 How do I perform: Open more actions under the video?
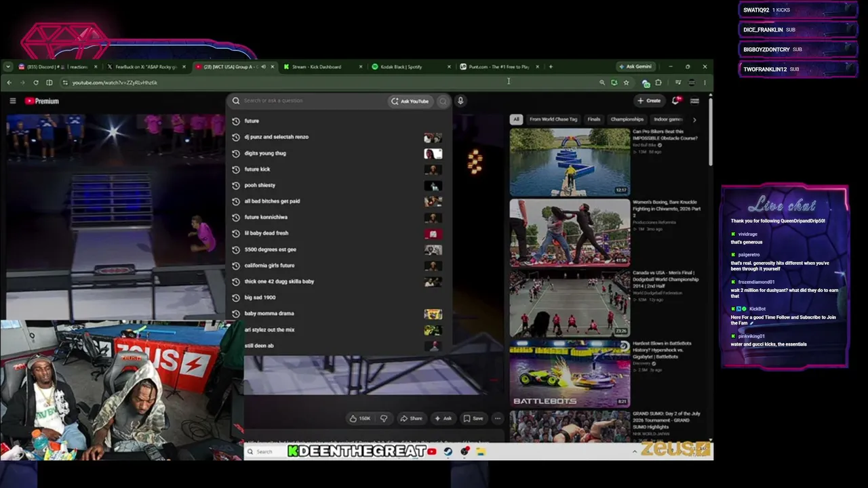(497, 418)
